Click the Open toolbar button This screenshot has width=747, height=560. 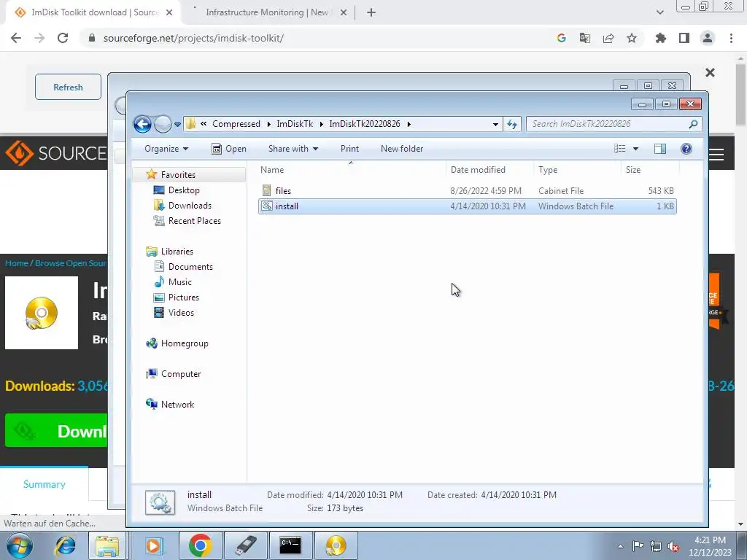click(229, 149)
